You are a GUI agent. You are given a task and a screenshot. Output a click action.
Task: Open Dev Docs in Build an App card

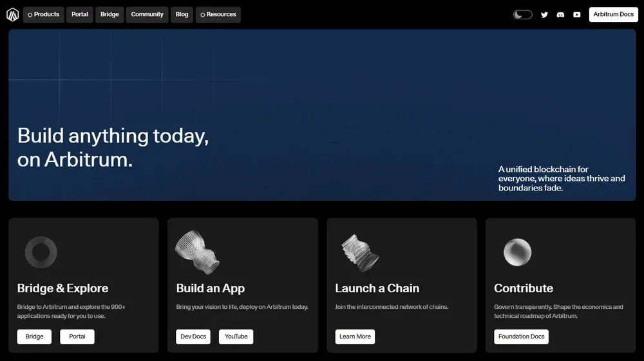click(193, 337)
